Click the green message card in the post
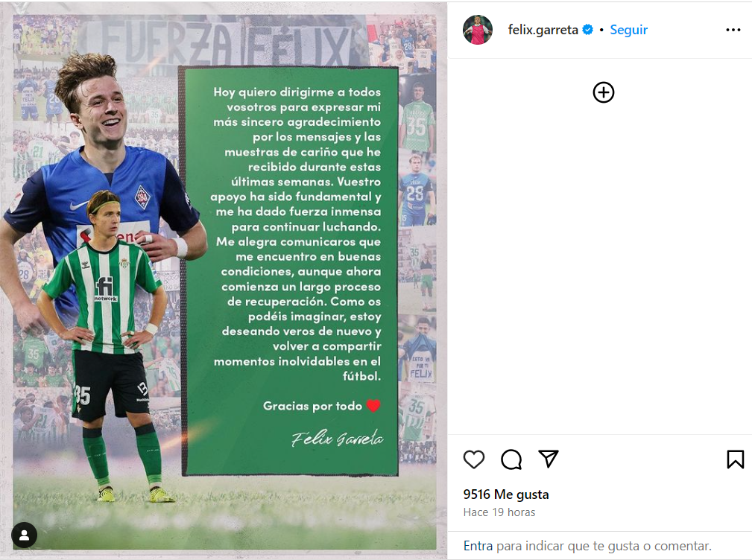Screen dimensions: 752x560 tap(291, 271)
